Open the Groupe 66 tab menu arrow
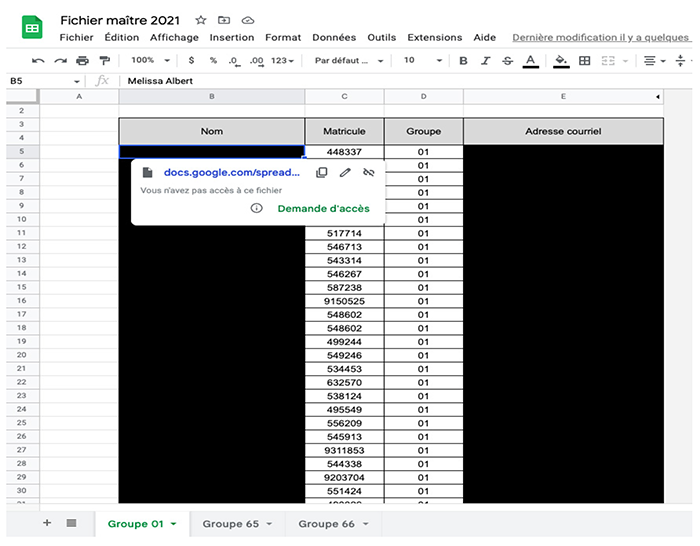The image size is (700, 546). tap(366, 524)
